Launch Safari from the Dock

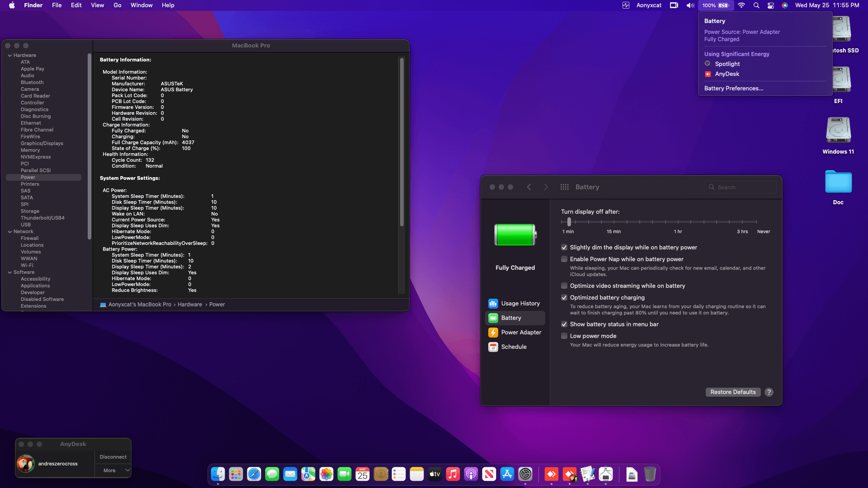(254, 474)
